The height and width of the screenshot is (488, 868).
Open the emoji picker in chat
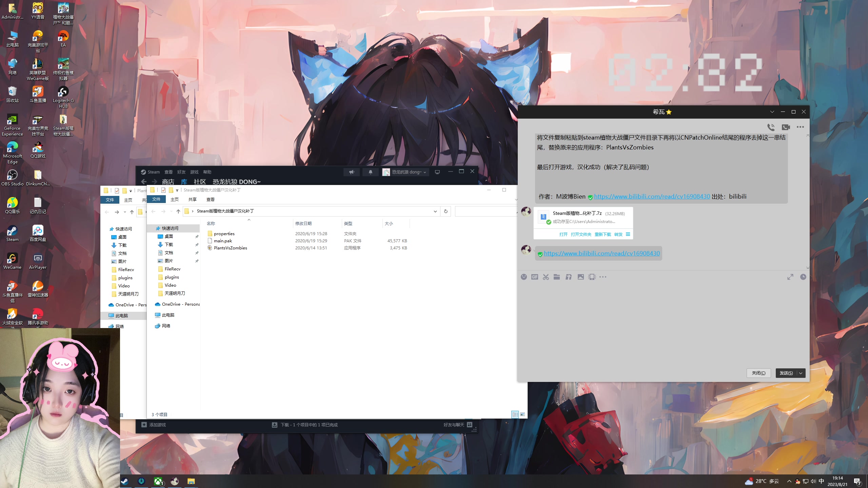pos(524,277)
